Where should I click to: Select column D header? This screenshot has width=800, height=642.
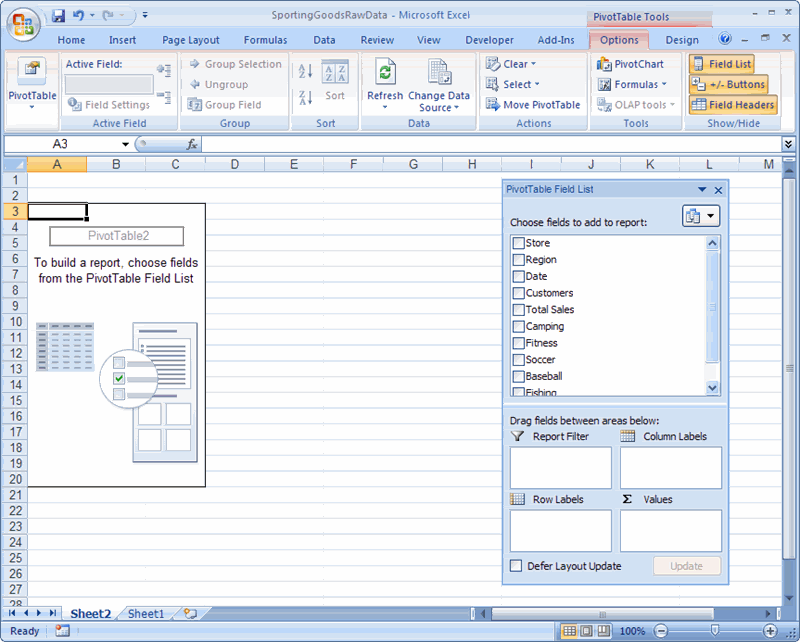click(234, 164)
